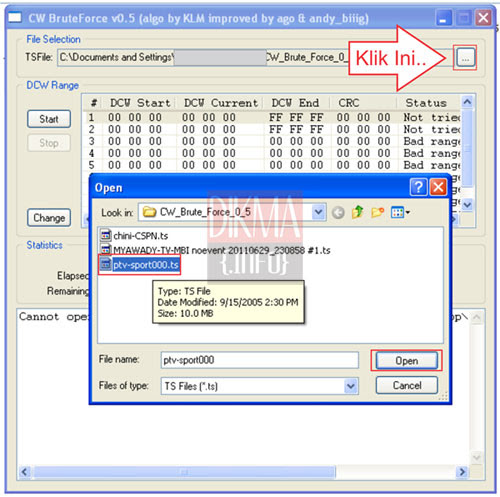Viewport: 500px width, 497px height.
Task: Go up one folder level icon
Action: [358, 212]
